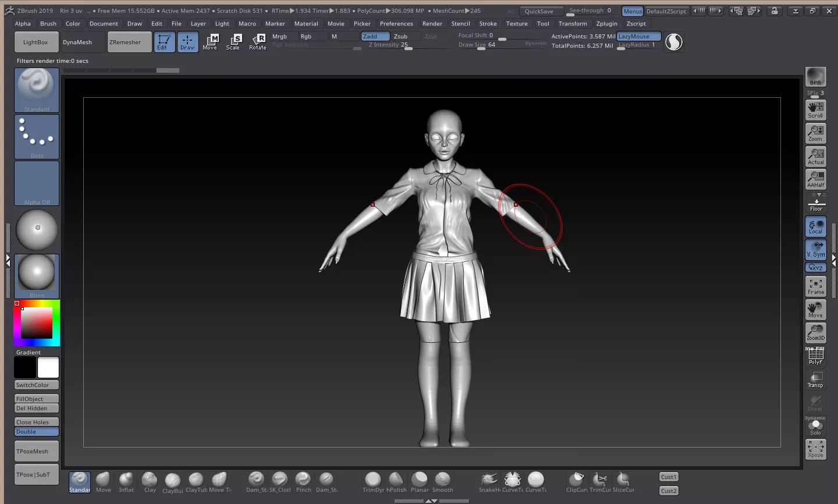Select the Inflat brush
The height and width of the screenshot is (504, 838).
(x=126, y=481)
